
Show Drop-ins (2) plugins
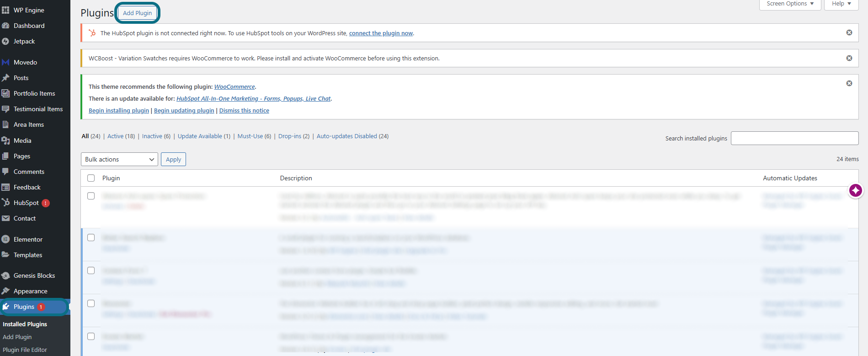294,136
